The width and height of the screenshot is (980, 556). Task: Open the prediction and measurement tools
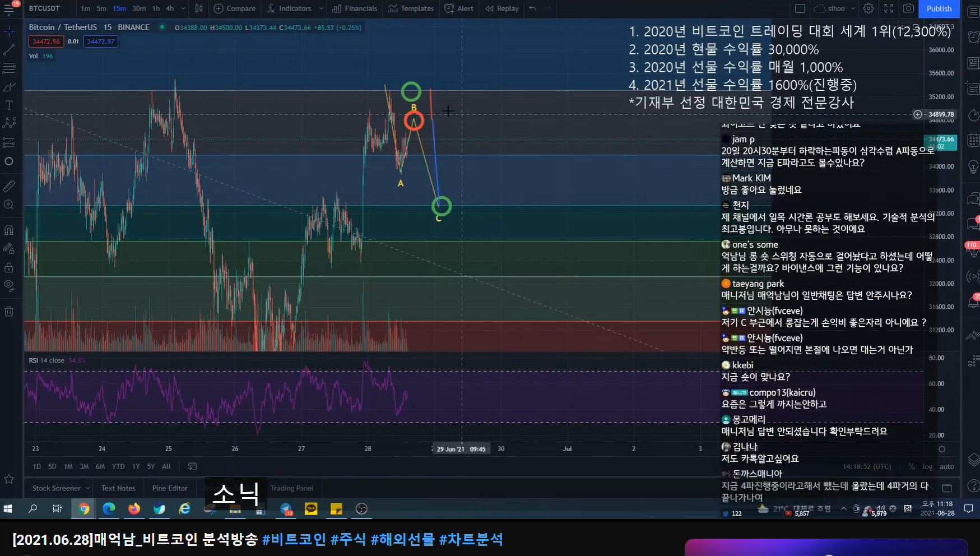tap(9, 142)
